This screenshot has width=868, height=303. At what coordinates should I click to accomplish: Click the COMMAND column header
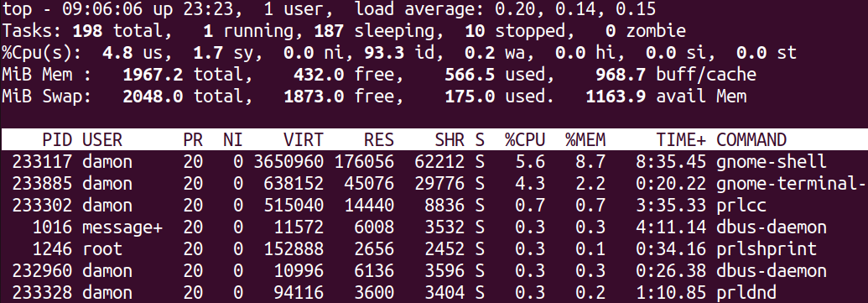click(751, 139)
